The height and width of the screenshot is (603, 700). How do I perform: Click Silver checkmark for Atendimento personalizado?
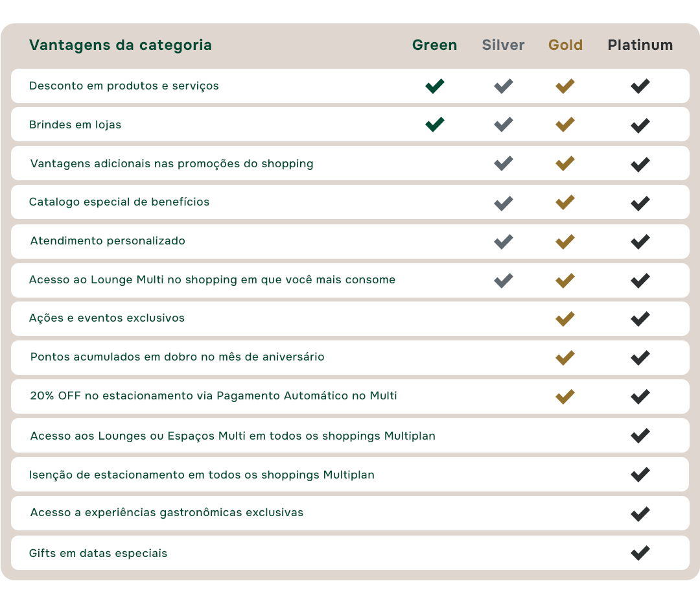(x=504, y=242)
